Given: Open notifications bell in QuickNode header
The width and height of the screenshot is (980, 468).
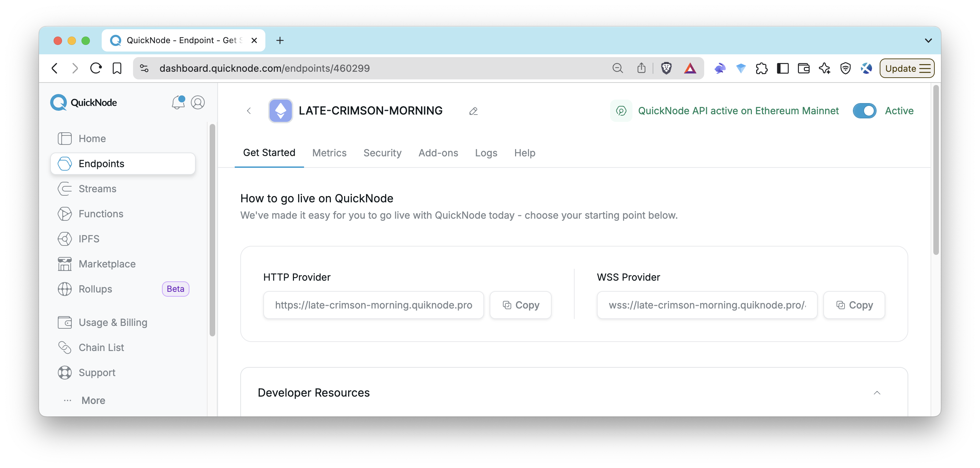Looking at the screenshot, I should pyautogui.click(x=177, y=102).
